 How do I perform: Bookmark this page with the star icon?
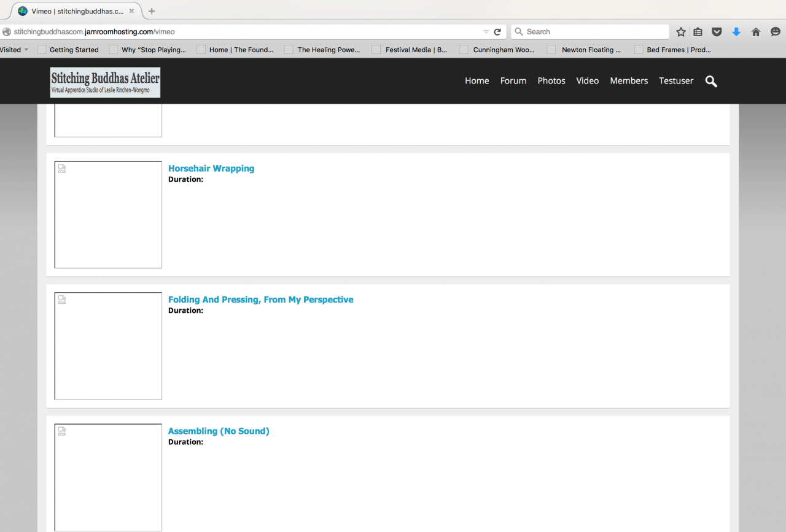pos(680,32)
